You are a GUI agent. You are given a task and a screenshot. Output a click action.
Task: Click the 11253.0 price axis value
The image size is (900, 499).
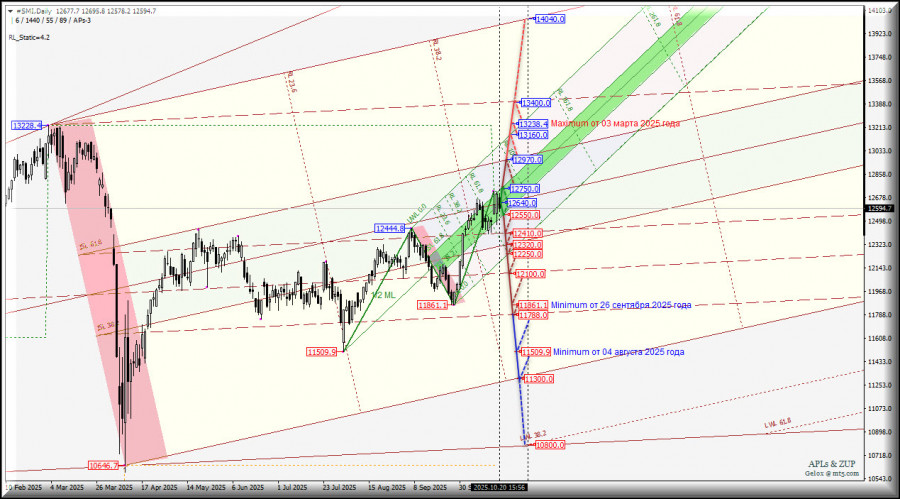click(879, 385)
